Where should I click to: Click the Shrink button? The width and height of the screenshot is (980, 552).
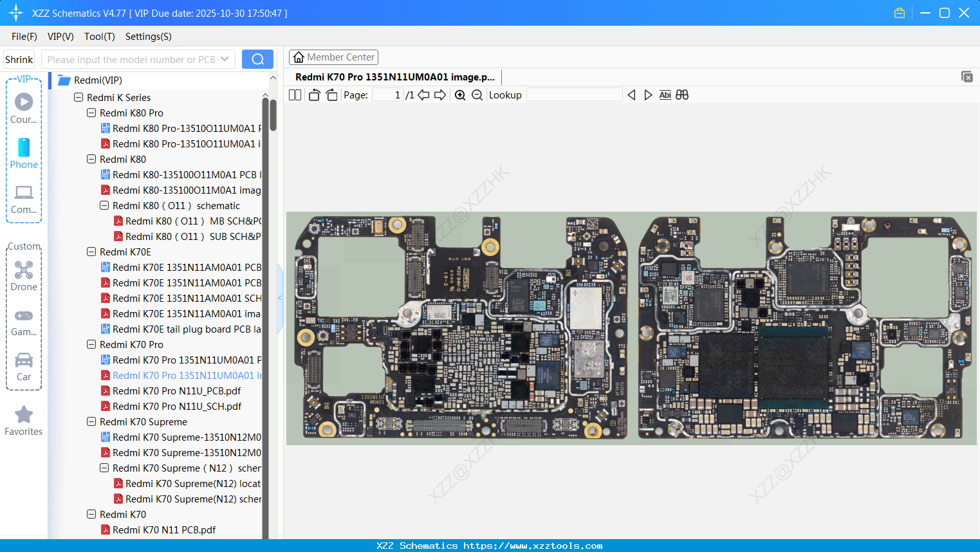point(19,59)
